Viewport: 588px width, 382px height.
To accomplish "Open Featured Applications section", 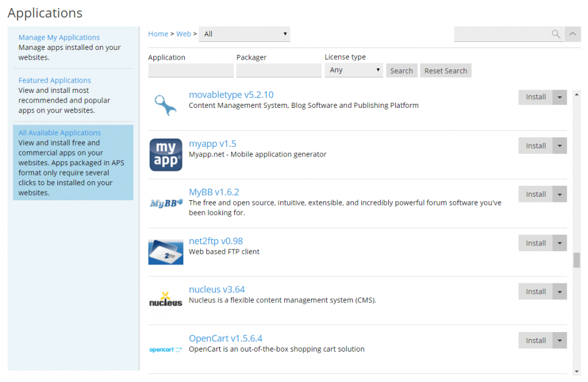I will [x=55, y=80].
